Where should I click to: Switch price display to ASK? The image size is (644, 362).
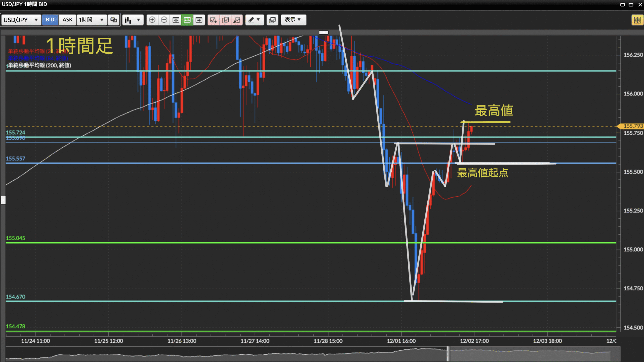67,20
